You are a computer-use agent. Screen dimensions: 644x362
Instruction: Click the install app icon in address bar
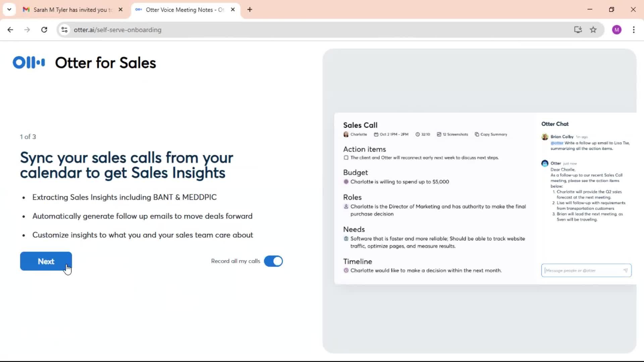tap(578, 30)
